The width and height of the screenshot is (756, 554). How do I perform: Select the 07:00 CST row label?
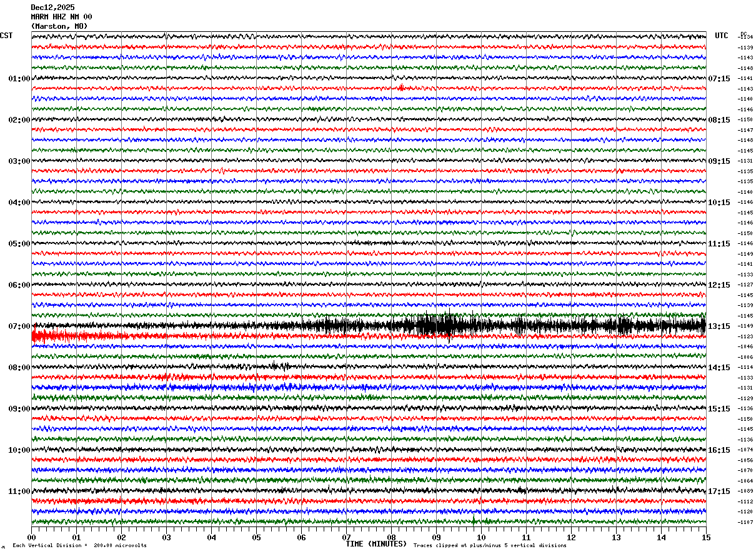click(x=19, y=326)
